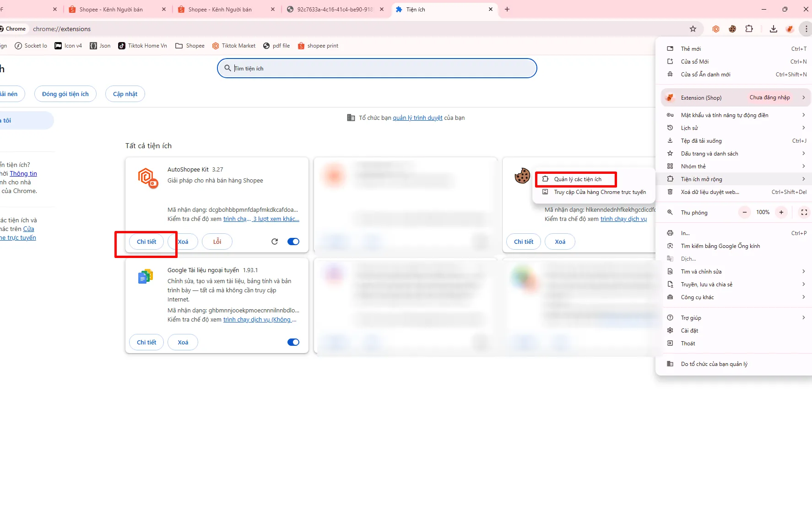Open the pdf file bookmark

pyautogui.click(x=276, y=46)
